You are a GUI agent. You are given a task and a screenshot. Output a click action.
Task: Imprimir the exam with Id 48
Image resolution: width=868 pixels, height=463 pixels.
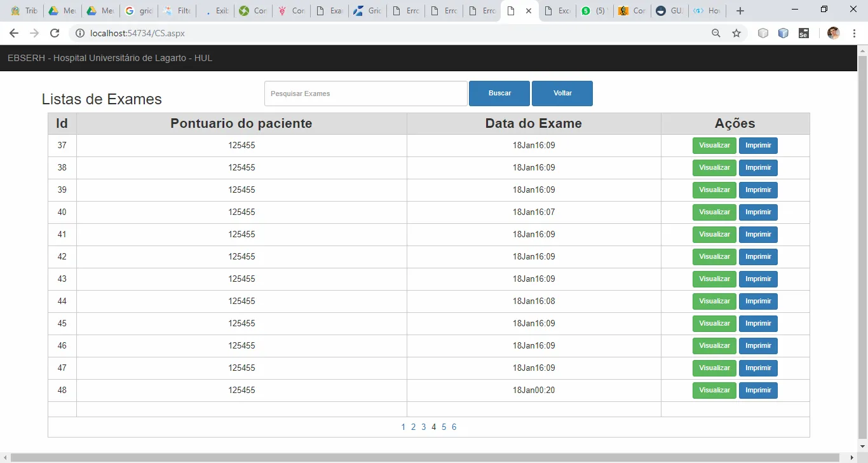click(758, 390)
